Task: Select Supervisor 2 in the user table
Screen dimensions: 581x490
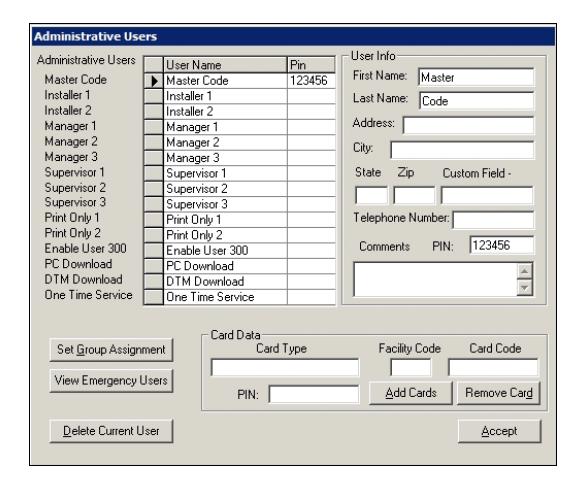Action: (225, 189)
